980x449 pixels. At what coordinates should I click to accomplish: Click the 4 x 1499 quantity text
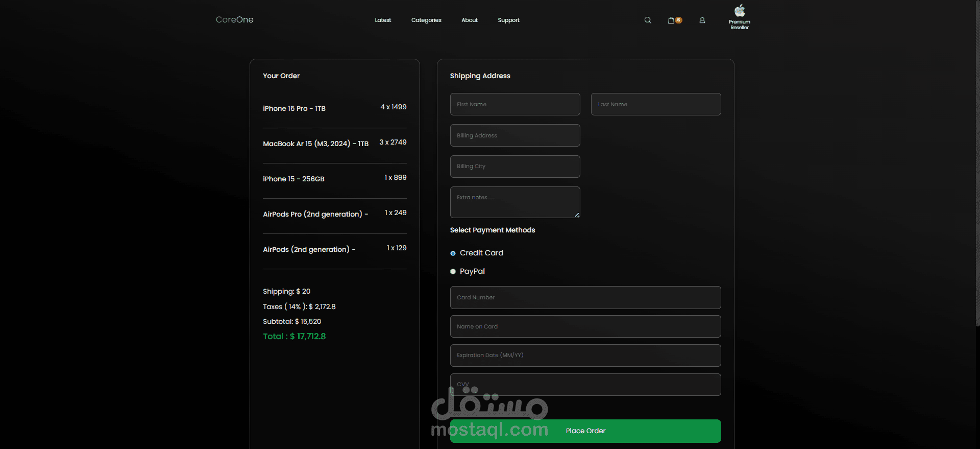(394, 107)
